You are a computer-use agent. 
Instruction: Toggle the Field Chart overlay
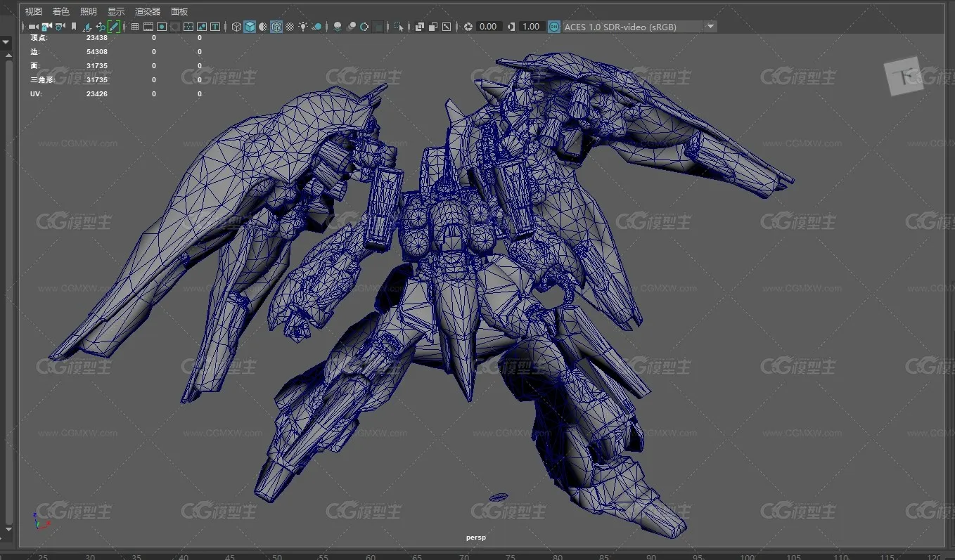coord(188,27)
